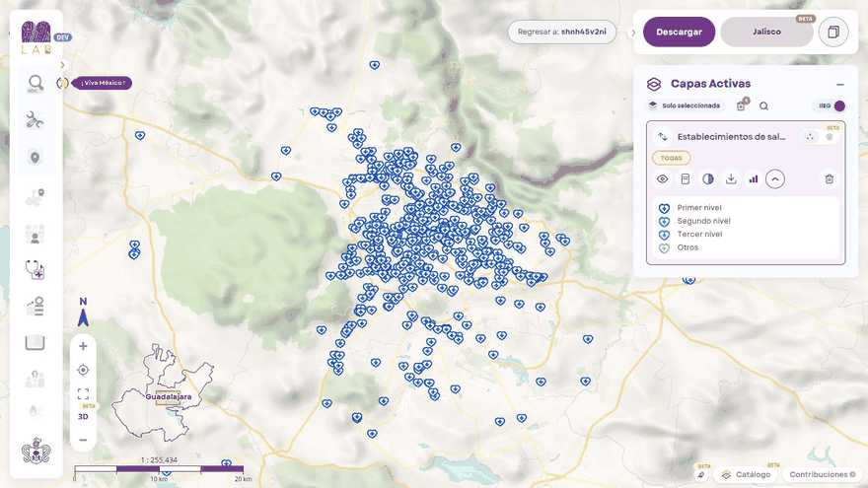Open the search tool in the sidebar
Screen dimensions: 868x488
(36, 84)
